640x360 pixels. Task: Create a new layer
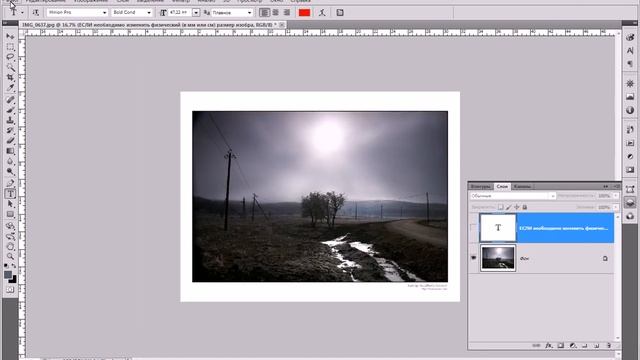click(x=596, y=345)
